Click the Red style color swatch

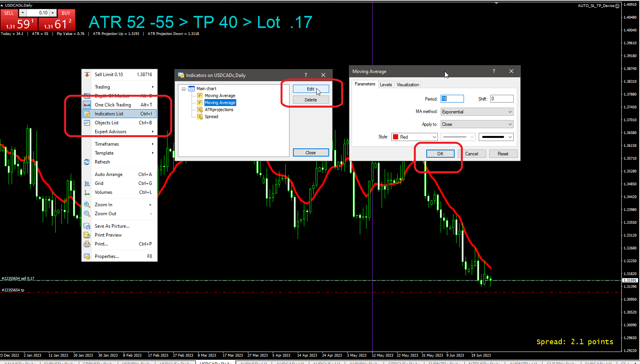[396, 137]
